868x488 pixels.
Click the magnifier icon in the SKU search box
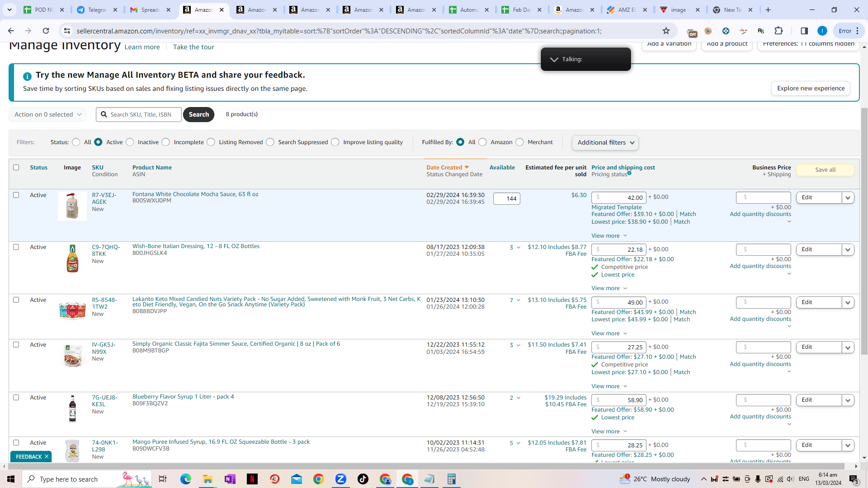pyautogui.click(x=104, y=114)
